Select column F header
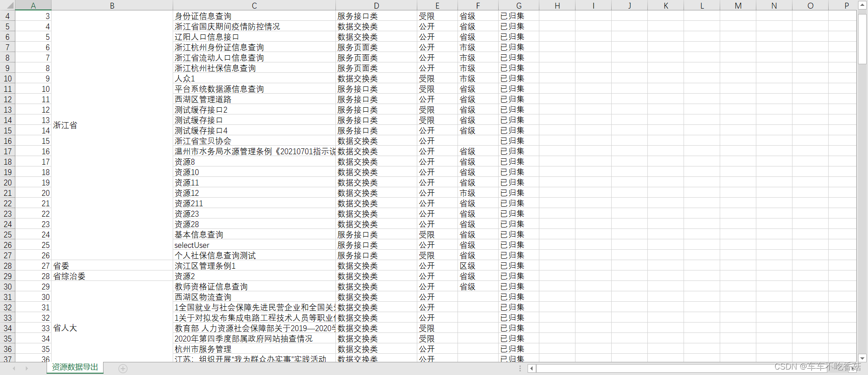The height and width of the screenshot is (375, 868). click(x=478, y=5)
